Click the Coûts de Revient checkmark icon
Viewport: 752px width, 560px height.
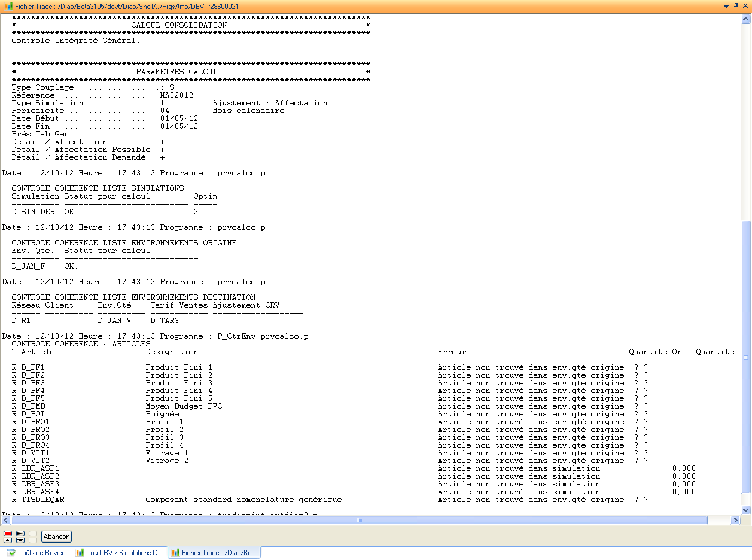click(11, 552)
